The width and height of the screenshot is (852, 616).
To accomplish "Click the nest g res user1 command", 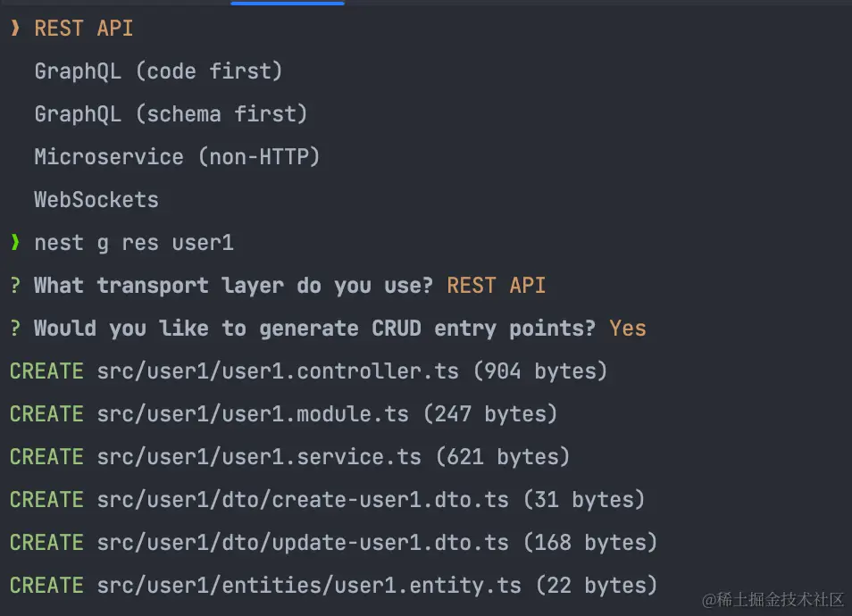I will [134, 243].
